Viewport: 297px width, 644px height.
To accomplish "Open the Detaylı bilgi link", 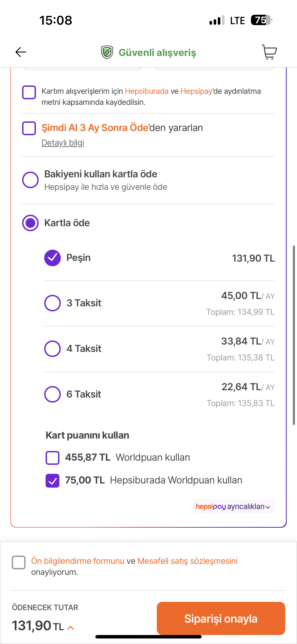I will (63, 143).
